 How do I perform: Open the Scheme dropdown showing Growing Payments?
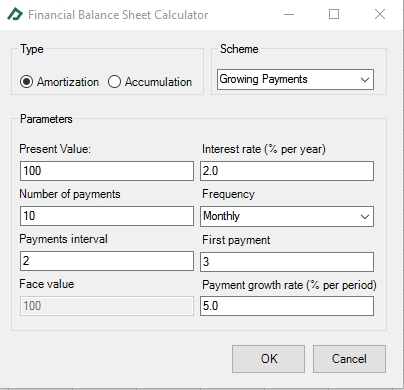click(x=295, y=79)
